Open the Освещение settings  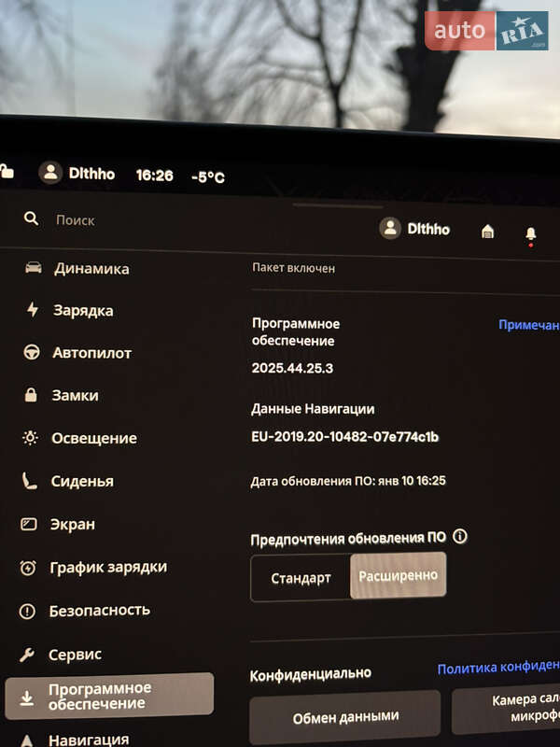click(x=93, y=439)
